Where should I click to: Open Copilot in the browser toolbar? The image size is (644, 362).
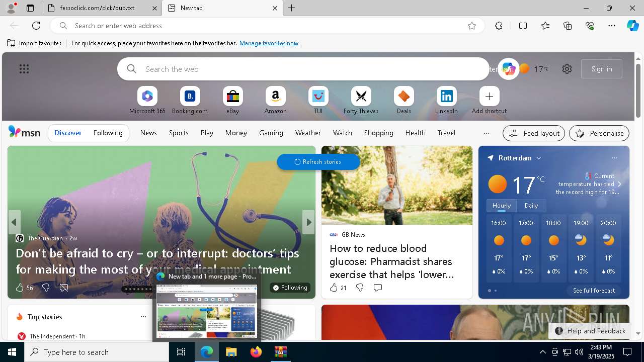[x=632, y=26]
